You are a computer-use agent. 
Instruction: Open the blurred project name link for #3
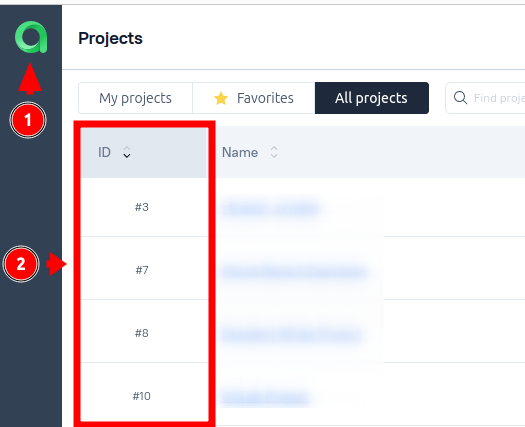coord(271,209)
